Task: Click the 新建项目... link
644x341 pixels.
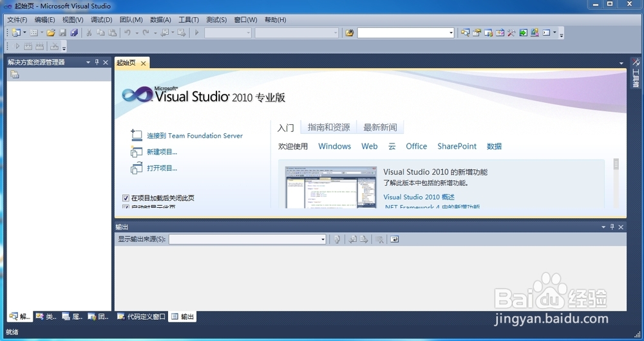Action: tap(162, 152)
